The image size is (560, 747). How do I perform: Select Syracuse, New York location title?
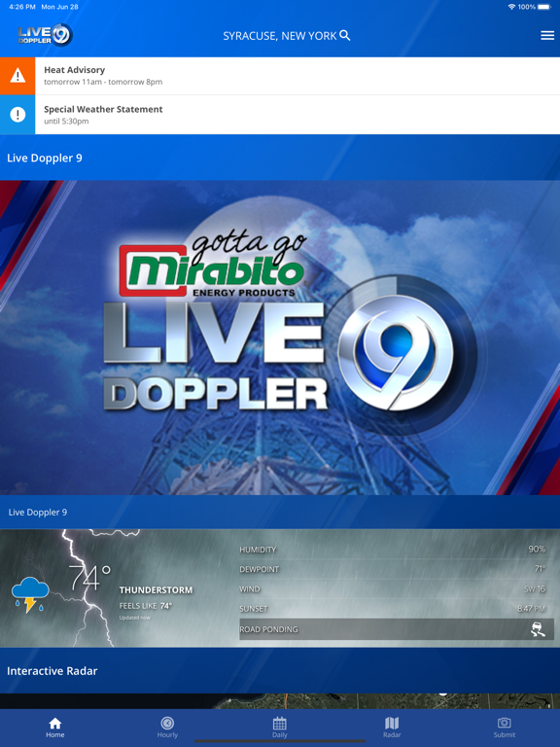point(280,36)
